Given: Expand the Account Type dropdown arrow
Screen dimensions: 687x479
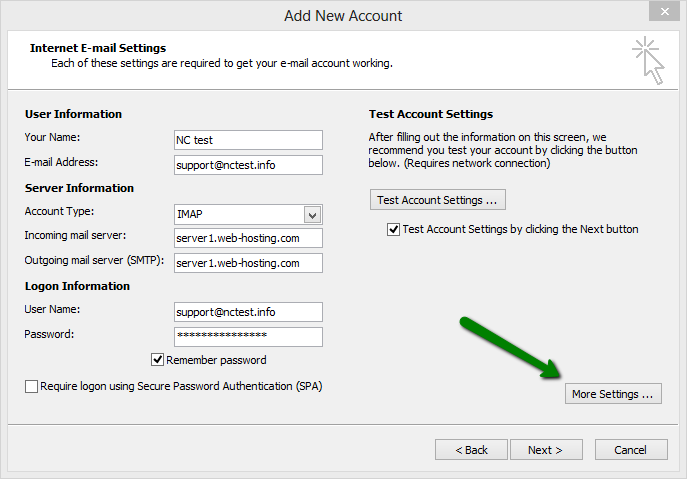Looking at the screenshot, I should point(312,215).
